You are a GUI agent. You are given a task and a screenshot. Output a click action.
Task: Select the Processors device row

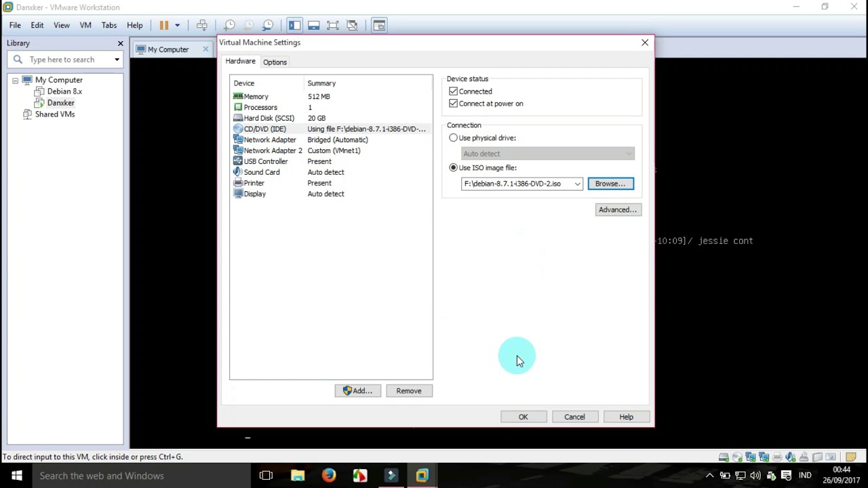pyautogui.click(x=331, y=107)
